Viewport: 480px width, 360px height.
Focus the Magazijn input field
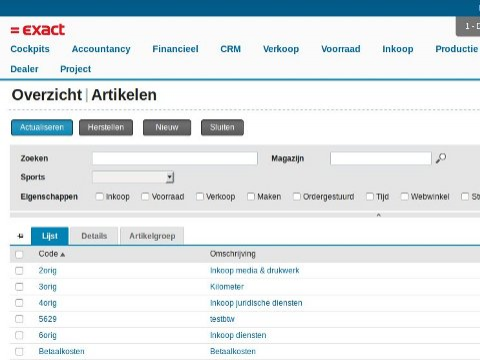tap(381, 158)
